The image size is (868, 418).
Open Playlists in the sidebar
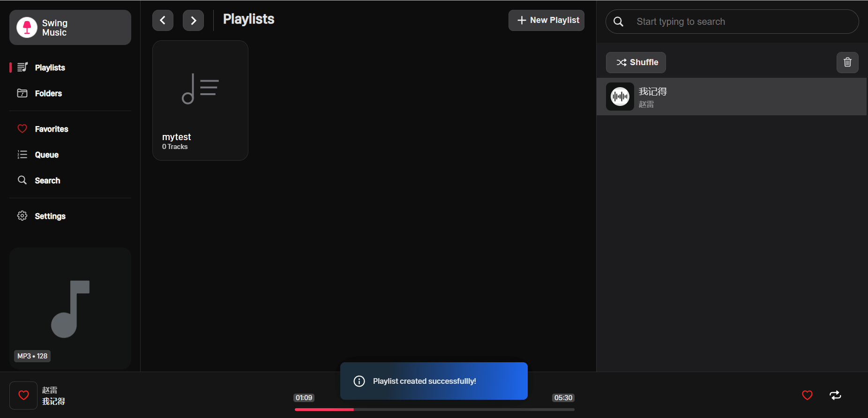pyautogui.click(x=50, y=67)
